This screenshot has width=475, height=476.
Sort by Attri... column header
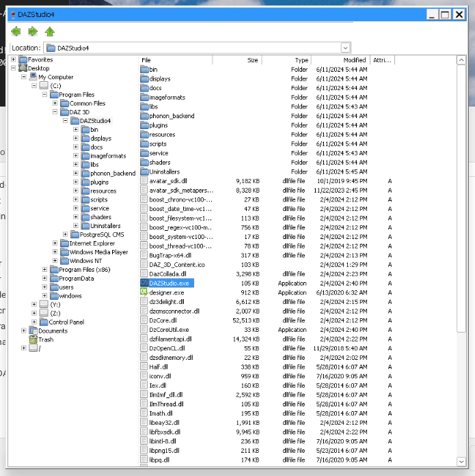click(382, 60)
